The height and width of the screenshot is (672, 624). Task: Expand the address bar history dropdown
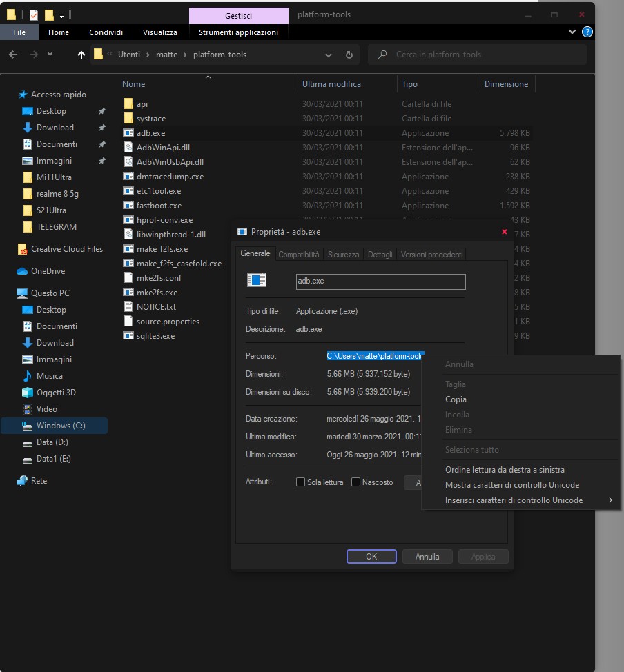(329, 55)
